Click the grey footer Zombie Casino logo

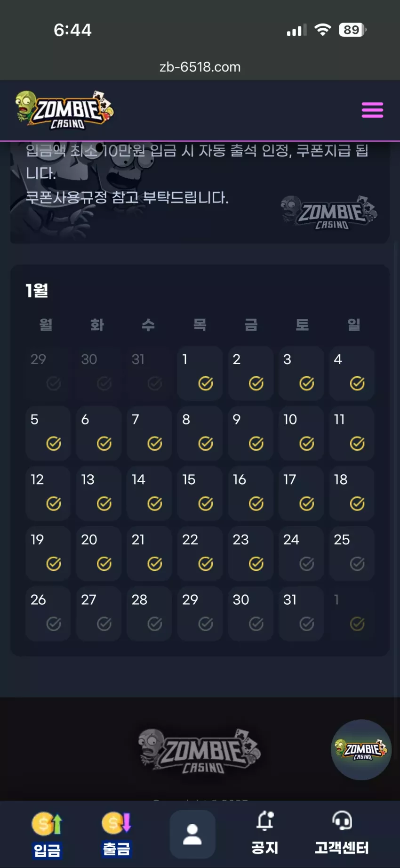click(x=200, y=751)
